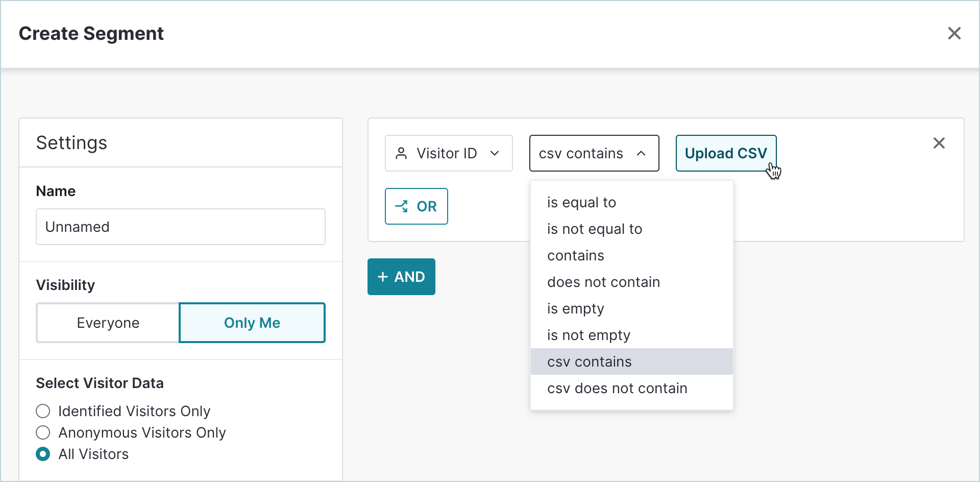Click the person icon in Visitor ID selector

pos(401,153)
